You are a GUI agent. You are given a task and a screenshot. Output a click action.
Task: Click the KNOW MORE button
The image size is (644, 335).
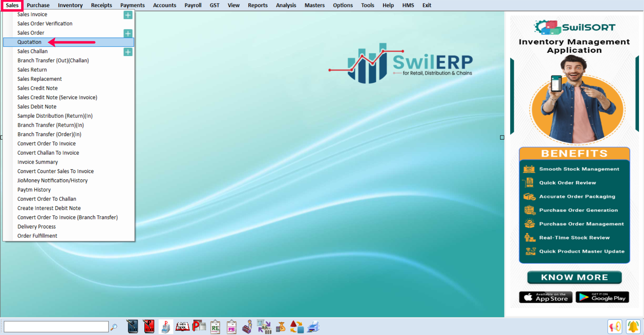574,277
